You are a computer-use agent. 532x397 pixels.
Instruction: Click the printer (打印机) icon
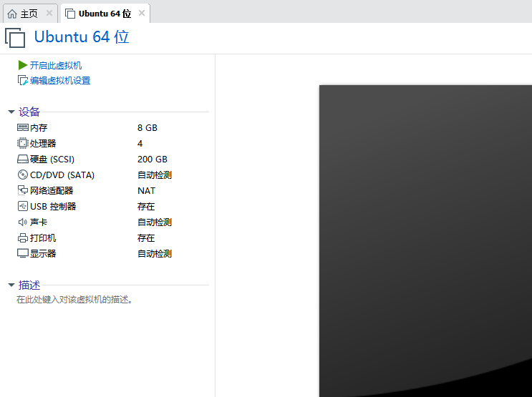point(23,238)
